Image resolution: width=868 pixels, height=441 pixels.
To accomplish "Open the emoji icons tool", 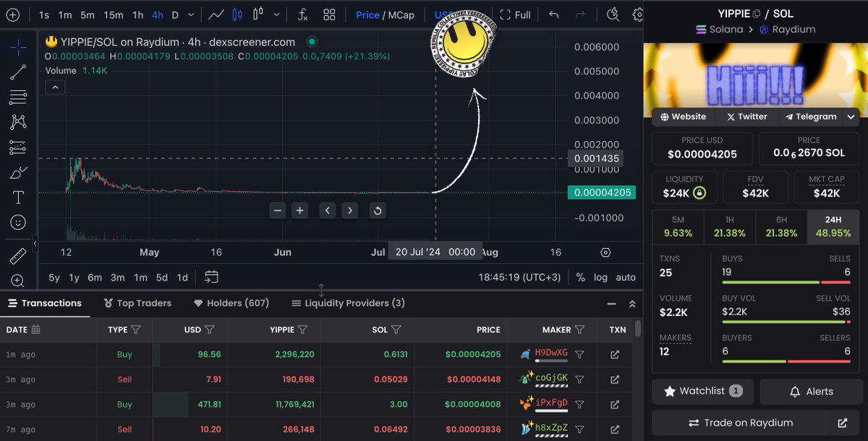I will [18, 223].
